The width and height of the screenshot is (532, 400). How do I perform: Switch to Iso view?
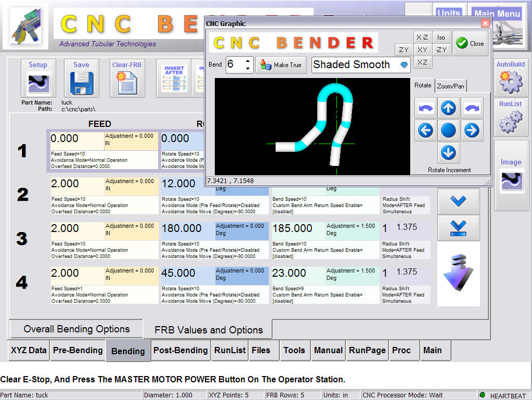[x=441, y=37]
